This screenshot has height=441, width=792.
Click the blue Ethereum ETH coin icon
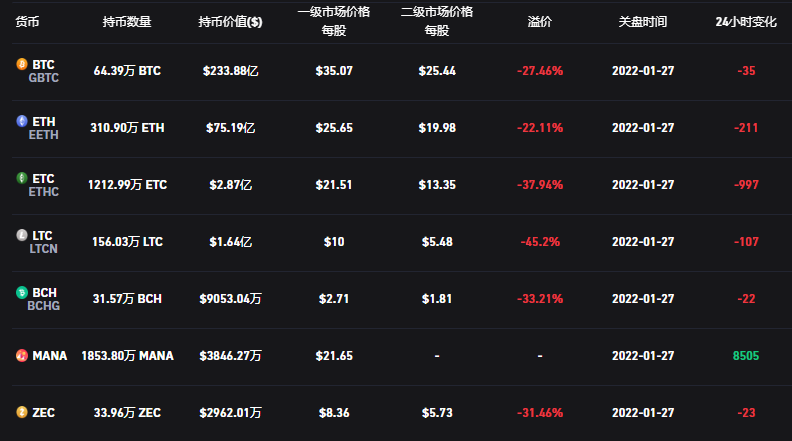(x=21, y=121)
